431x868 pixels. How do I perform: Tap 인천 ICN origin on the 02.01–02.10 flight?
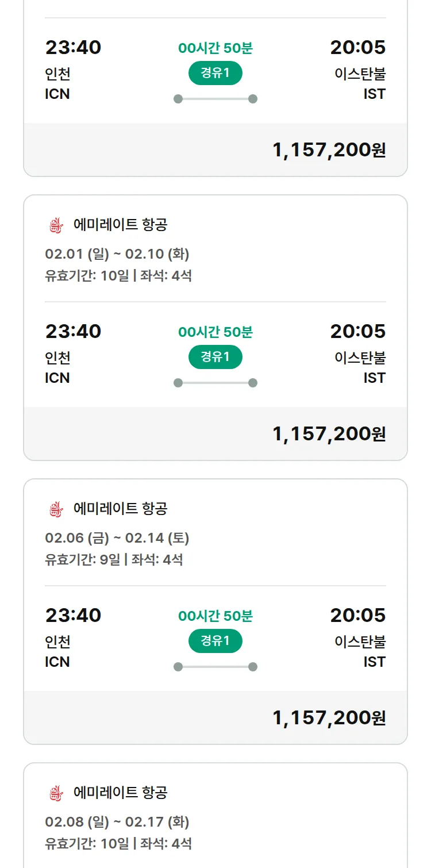click(57, 368)
